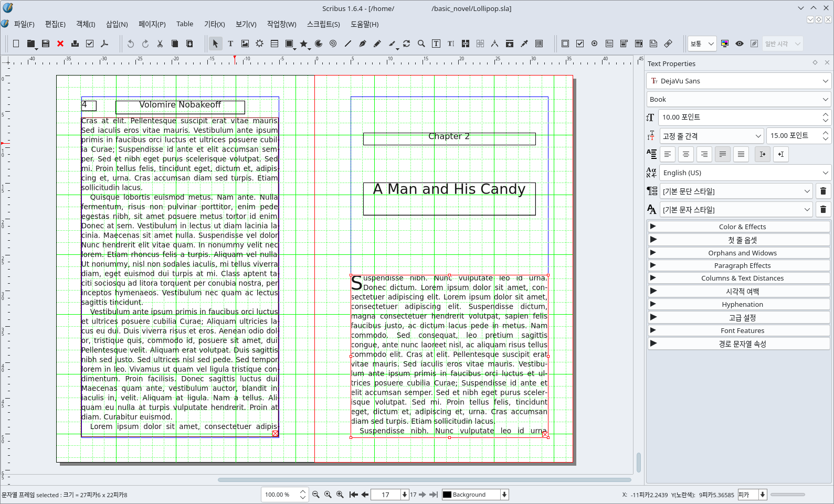Select the Text Frame tool
Screen dimensions: 834x504
click(x=230, y=44)
